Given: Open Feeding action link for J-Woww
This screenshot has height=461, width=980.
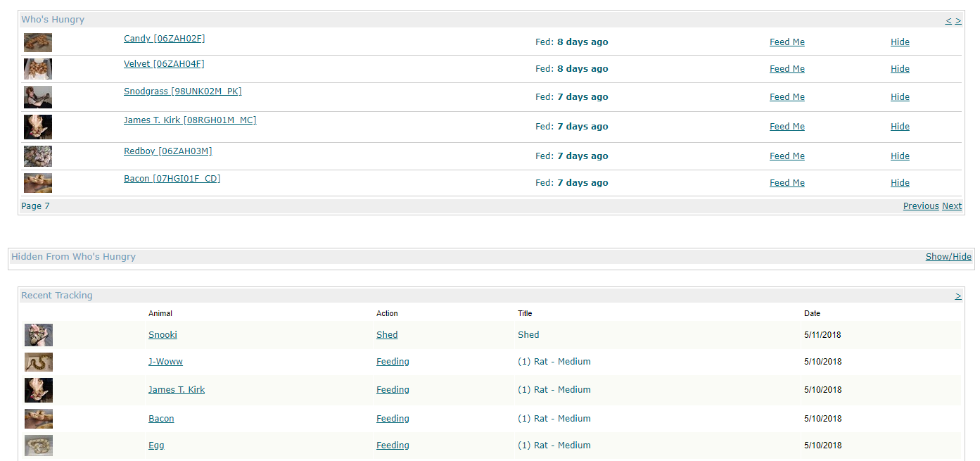Looking at the screenshot, I should click(393, 362).
